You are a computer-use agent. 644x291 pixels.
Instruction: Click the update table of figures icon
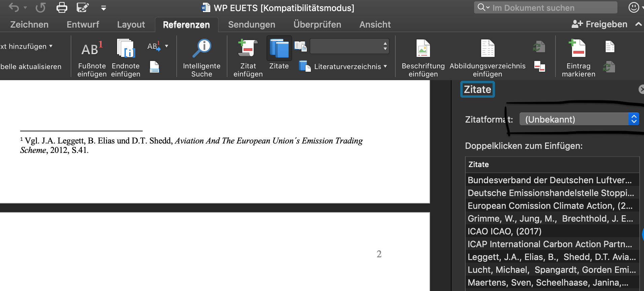point(539,46)
